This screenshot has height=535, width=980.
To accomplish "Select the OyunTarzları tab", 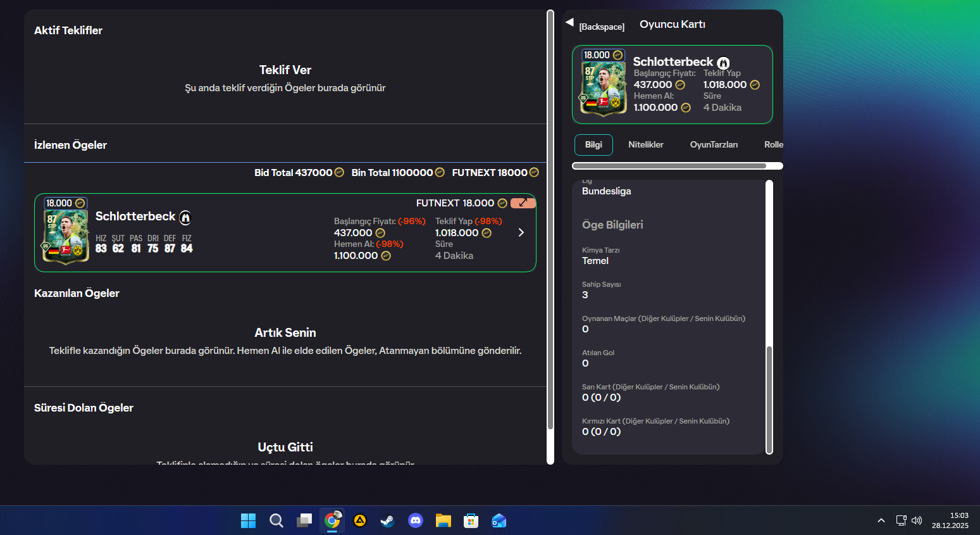I will [x=714, y=144].
